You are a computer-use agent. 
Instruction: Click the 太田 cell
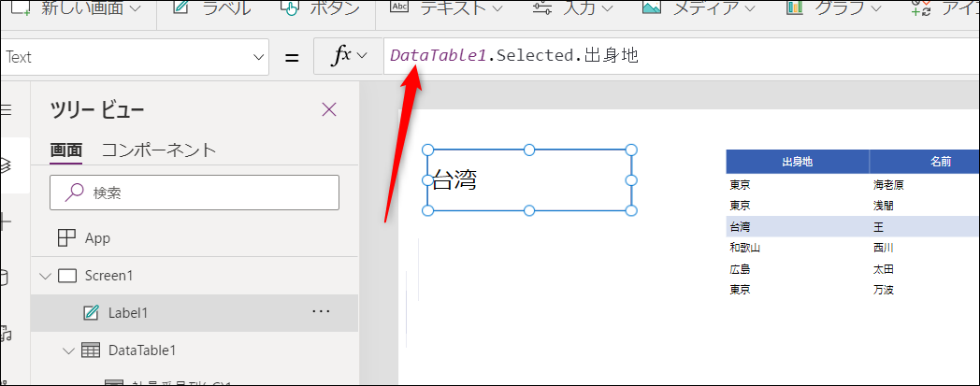[x=883, y=269]
